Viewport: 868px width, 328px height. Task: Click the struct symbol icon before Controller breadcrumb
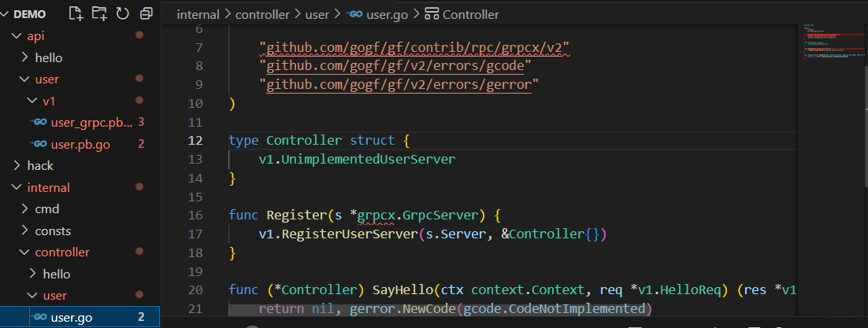click(431, 14)
